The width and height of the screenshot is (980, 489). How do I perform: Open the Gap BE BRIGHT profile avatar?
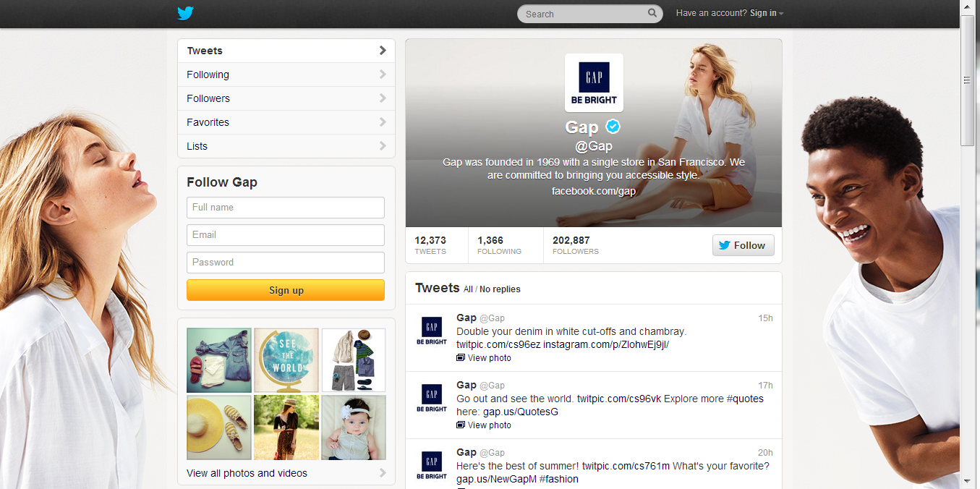[x=594, y=82]
